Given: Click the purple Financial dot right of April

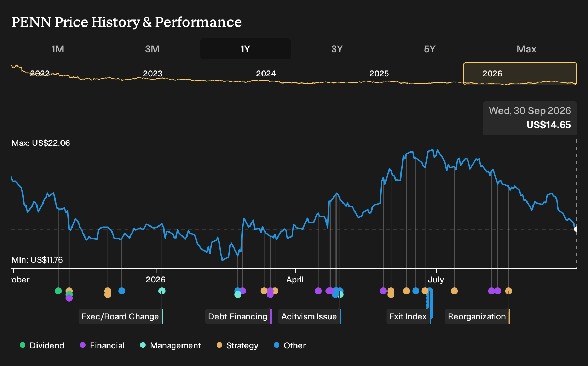Looking at the screenshot, I should click(318, 291).
